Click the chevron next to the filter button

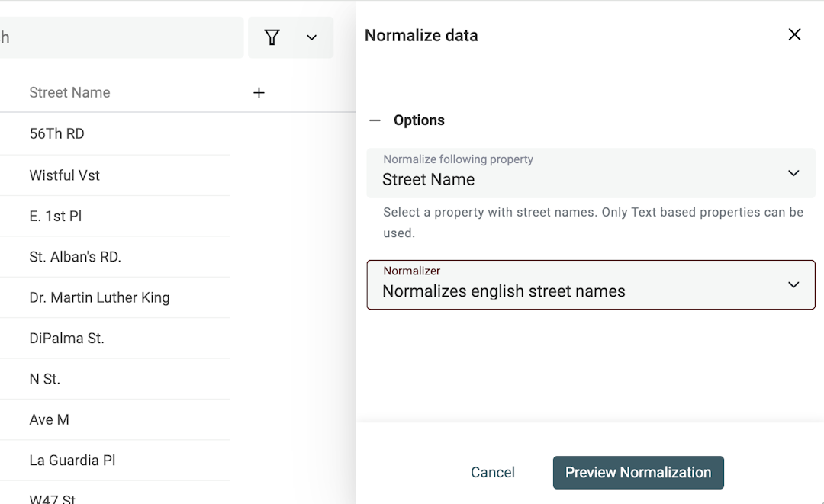[311, 37]
